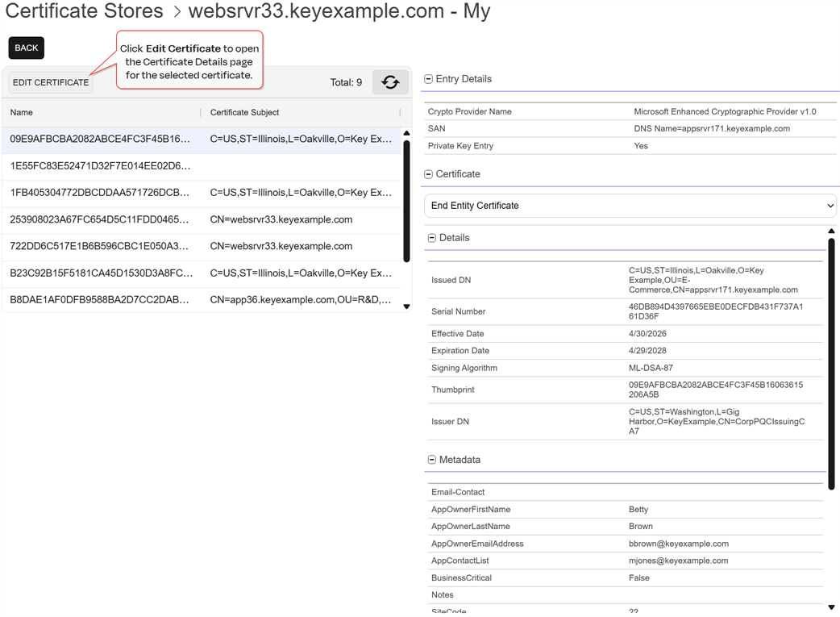Open the End Entity Certificate dropdown
Viewport: 840px width, 617px height.
[630, 206]
